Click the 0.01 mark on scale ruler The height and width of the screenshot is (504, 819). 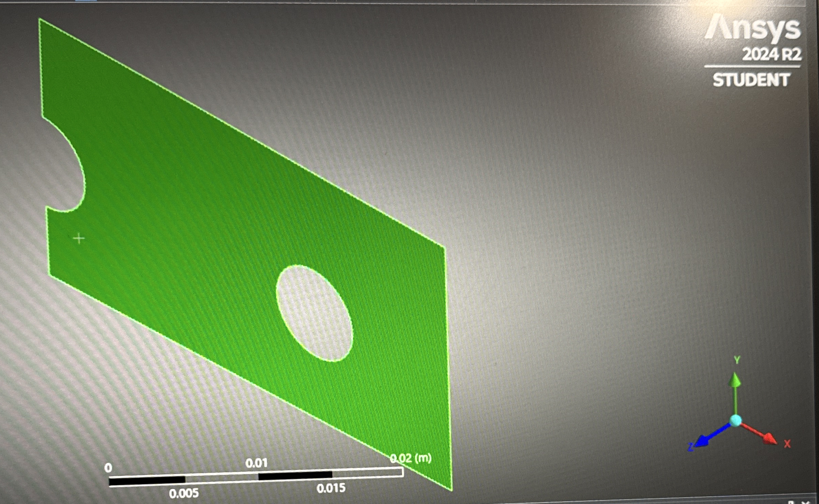256,463
